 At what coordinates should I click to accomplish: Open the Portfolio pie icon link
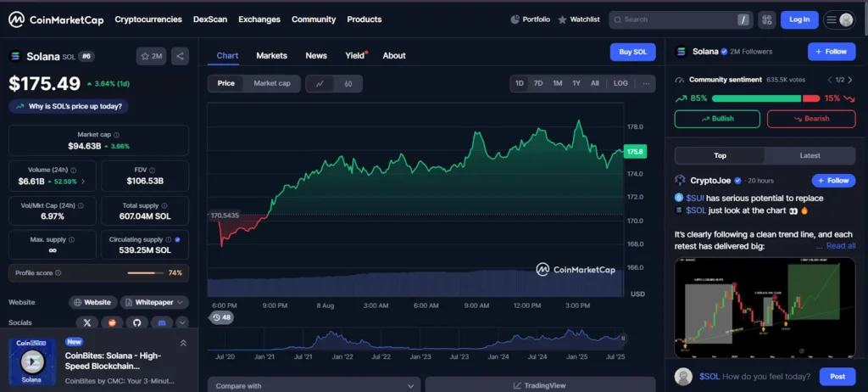(530, 20)
